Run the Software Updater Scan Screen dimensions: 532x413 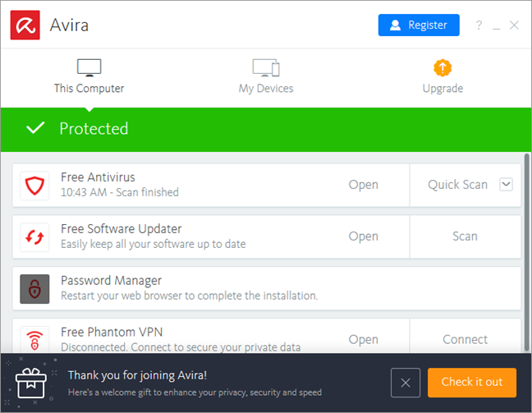coord(465,236)
